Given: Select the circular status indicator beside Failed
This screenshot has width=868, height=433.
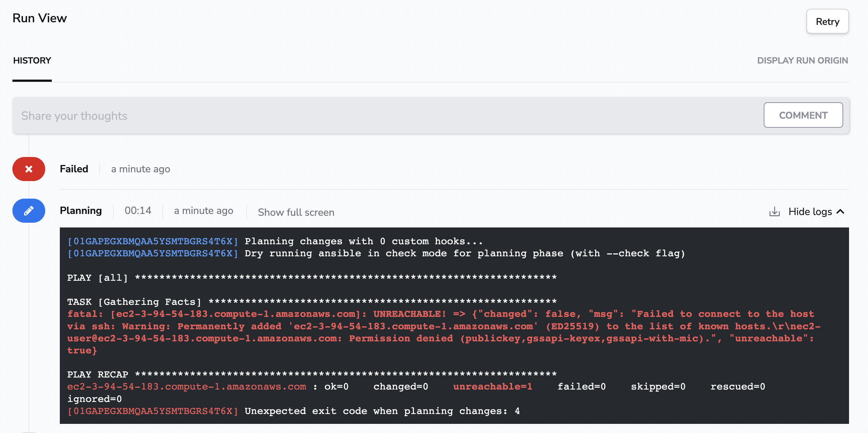Looking at the screenshot, I should point(28,169).
